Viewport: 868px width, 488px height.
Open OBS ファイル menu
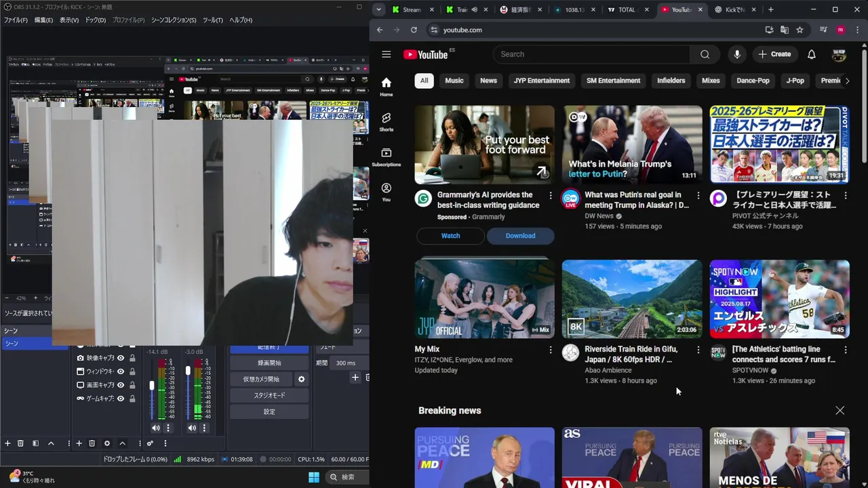pos(16,20)
